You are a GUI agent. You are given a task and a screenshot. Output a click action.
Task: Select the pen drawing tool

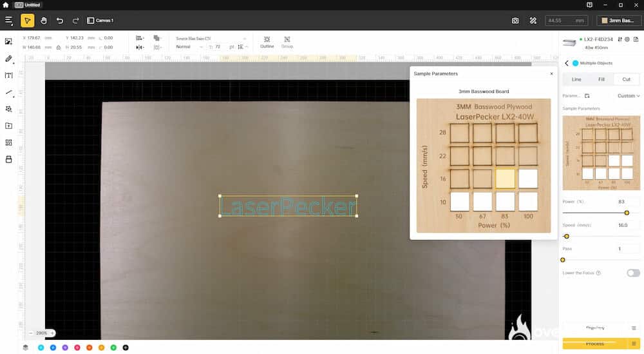coord(8,59)
